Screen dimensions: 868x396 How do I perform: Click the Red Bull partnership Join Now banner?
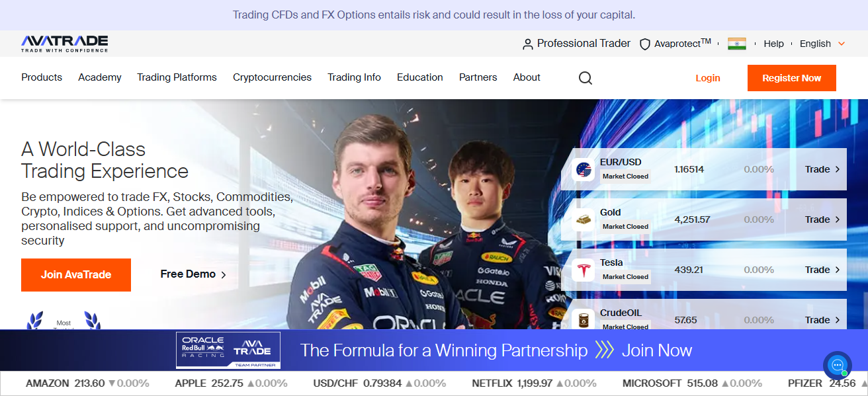click(x=434, y=350)
